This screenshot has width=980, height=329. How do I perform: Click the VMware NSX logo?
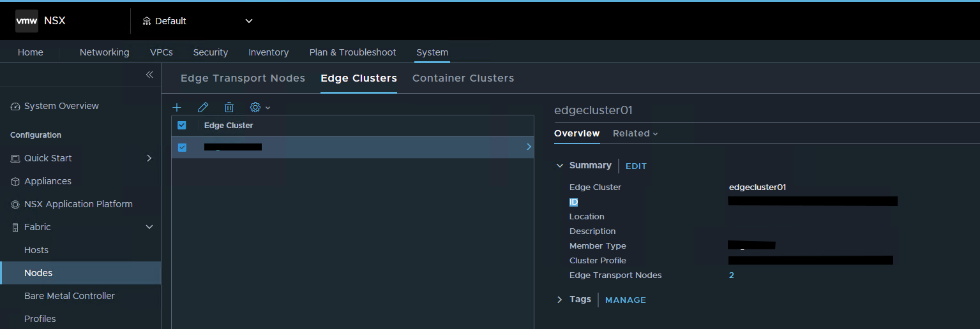click(x=40, y=21)
